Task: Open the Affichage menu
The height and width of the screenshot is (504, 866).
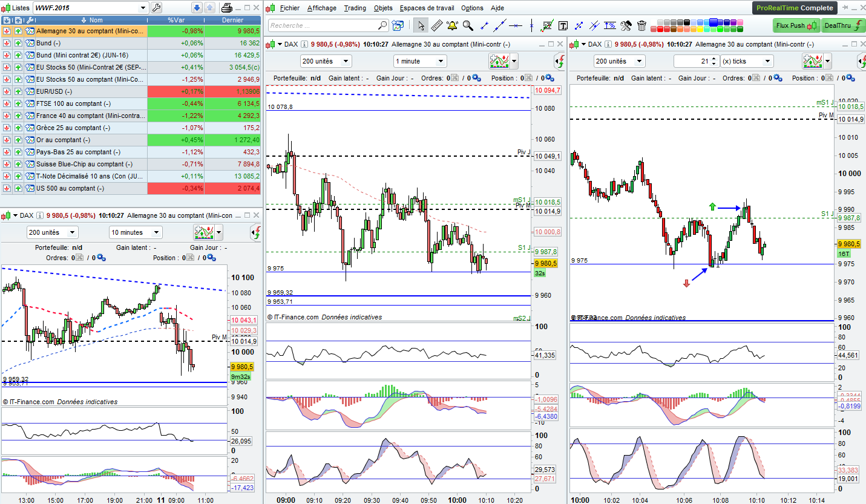Action: 322,8
